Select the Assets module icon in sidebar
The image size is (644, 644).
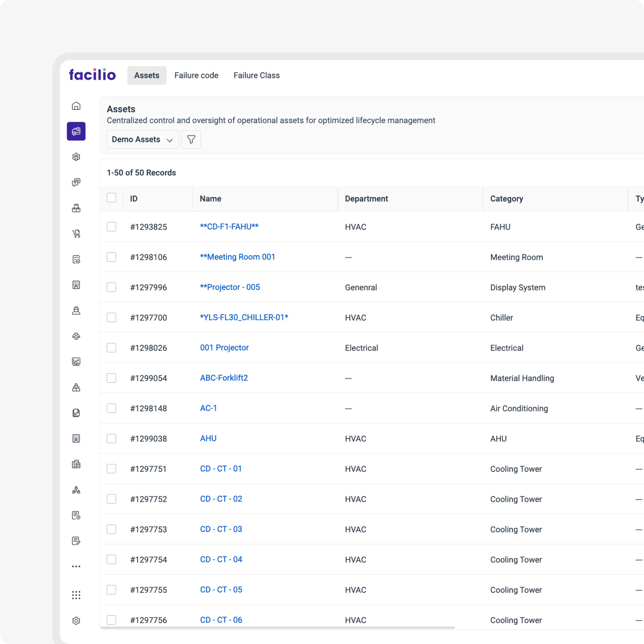(76, 131)
